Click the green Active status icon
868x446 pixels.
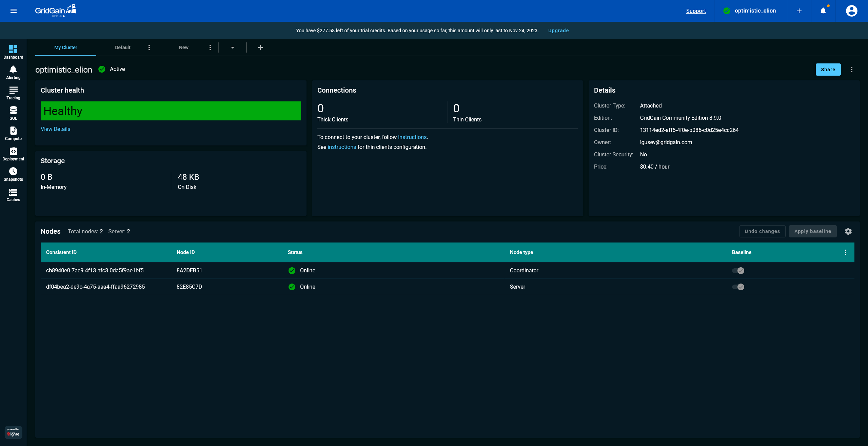[102, 69]
